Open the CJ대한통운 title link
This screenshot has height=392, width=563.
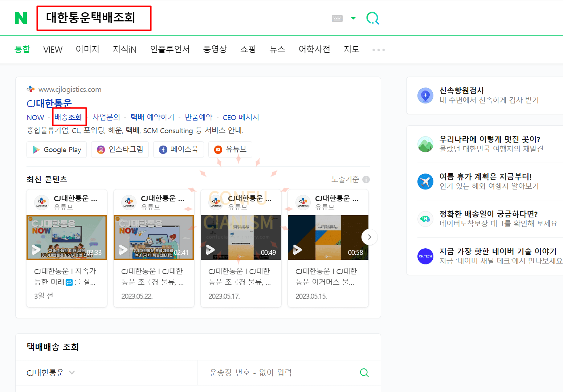[x=49, y=103]
